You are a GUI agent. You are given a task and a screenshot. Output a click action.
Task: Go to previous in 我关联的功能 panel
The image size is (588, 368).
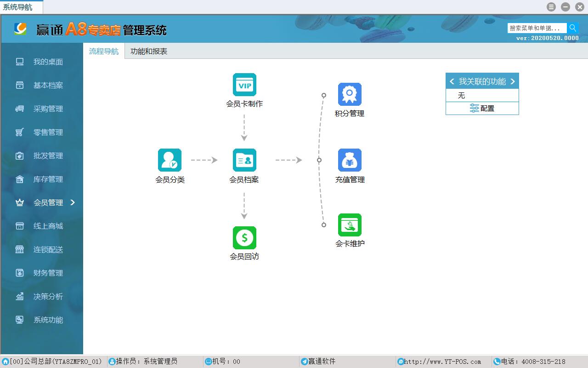pyautogui.click(x=452, y=81)
